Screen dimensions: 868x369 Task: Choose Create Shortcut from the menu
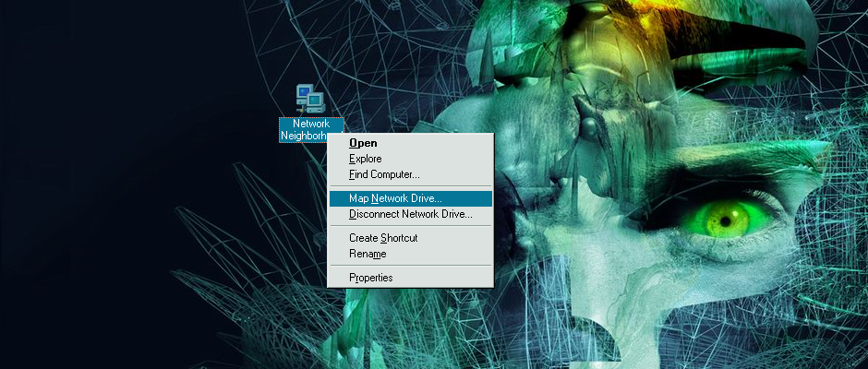(410, 238)
